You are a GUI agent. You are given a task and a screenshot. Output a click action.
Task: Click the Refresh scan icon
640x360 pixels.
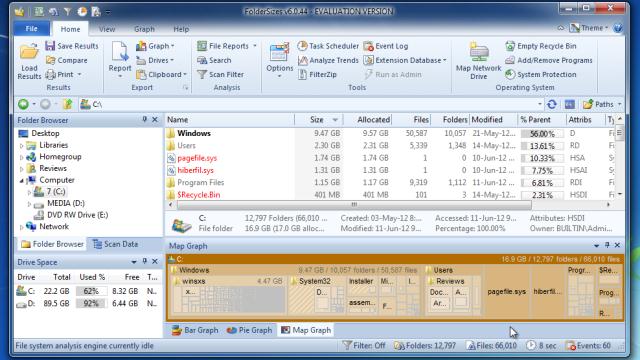pos(552,104)
